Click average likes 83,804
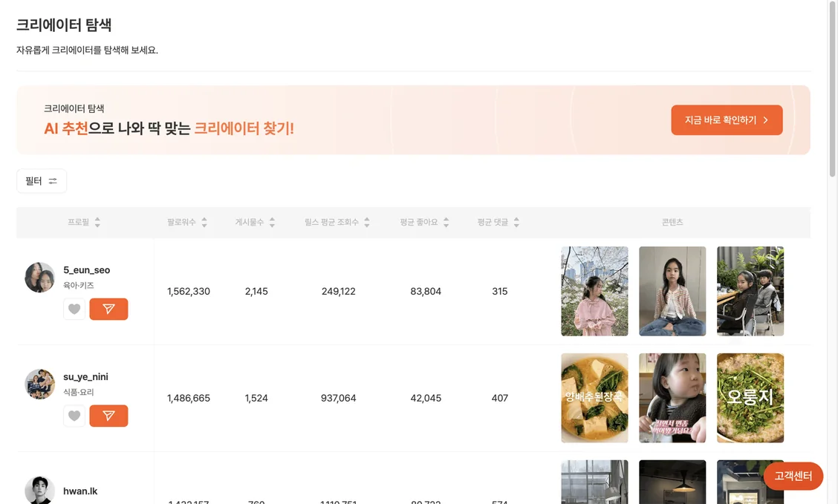Viewport: 838px width, 504px height. coord(426,292)
